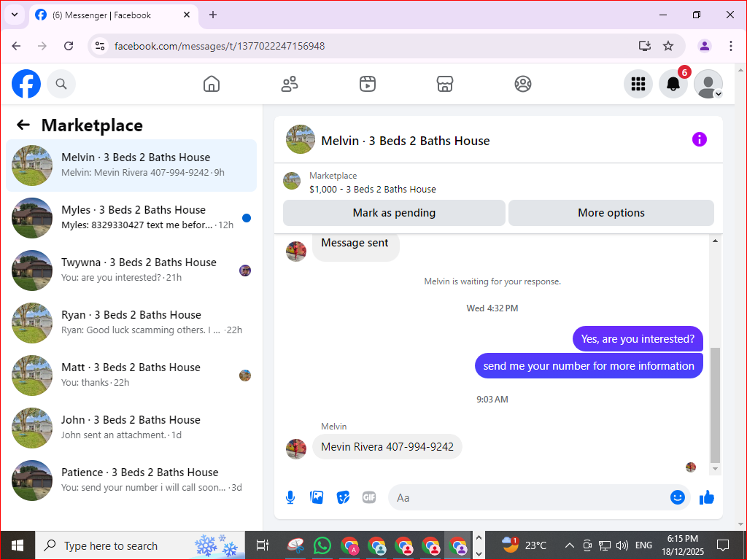Click the address bar URL
The width and height of the screenshot is (747, 560).
pos(220,46)
